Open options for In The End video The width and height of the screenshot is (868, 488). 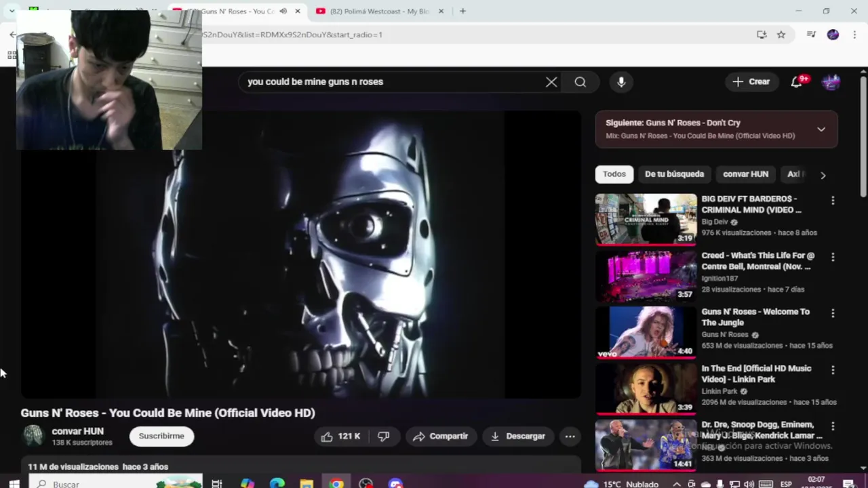pos(833,370)
